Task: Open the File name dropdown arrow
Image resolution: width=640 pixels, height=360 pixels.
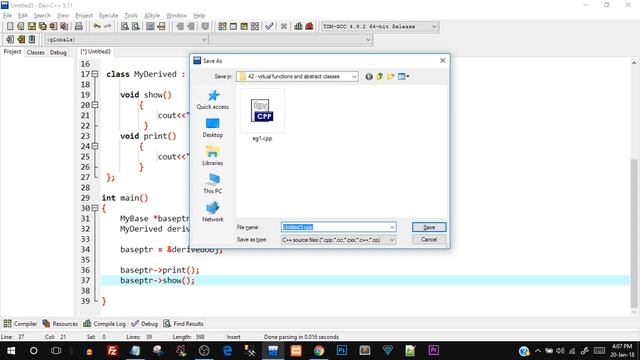Action: click(x=392, y=227)
